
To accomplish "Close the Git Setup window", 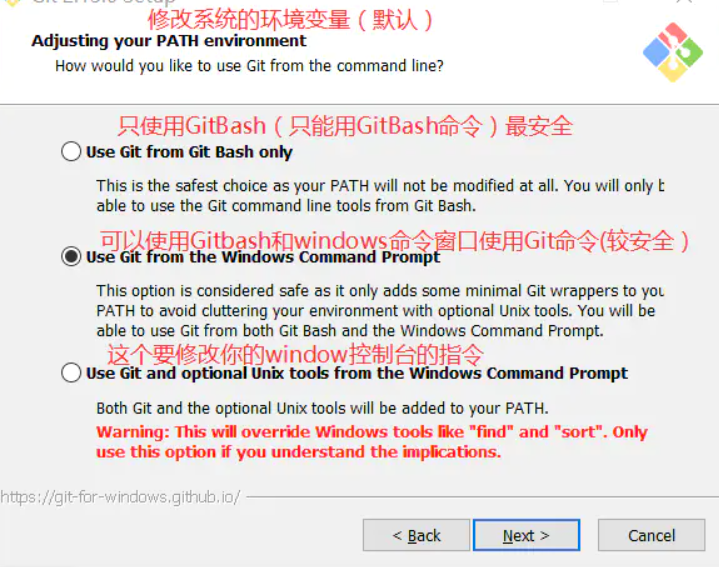I will click(684, 1).
